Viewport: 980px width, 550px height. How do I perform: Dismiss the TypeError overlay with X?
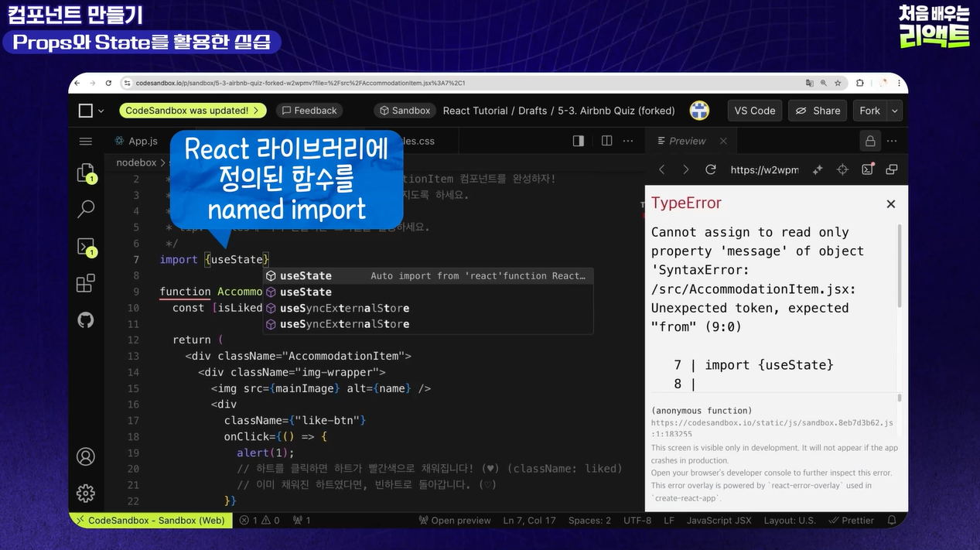click(x=891, y=204)
